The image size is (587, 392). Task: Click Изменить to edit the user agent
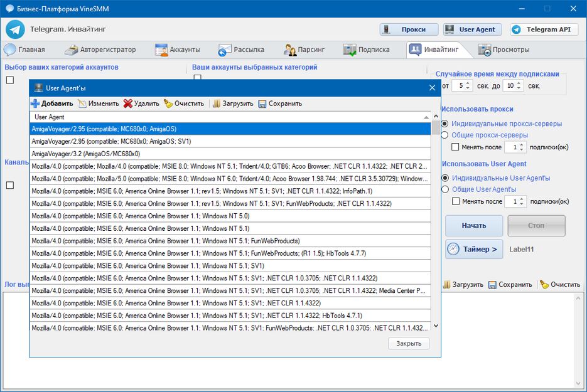[x=99, y=103]
